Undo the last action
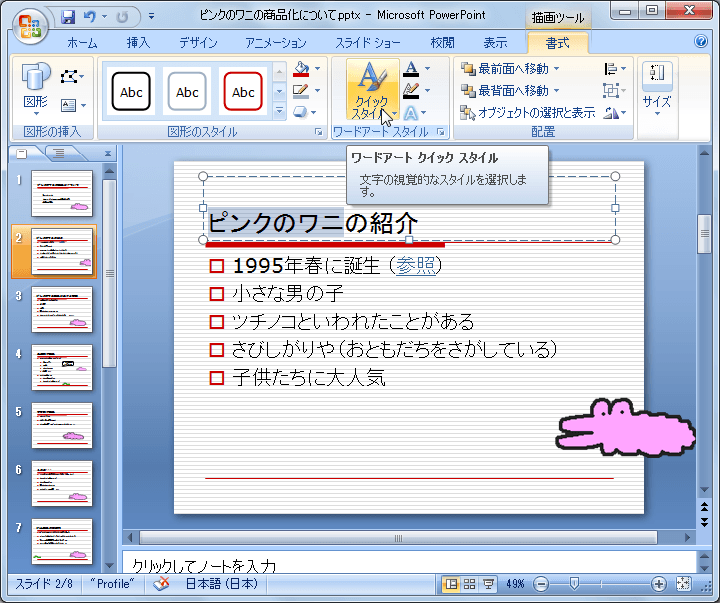 click(90, 17)
